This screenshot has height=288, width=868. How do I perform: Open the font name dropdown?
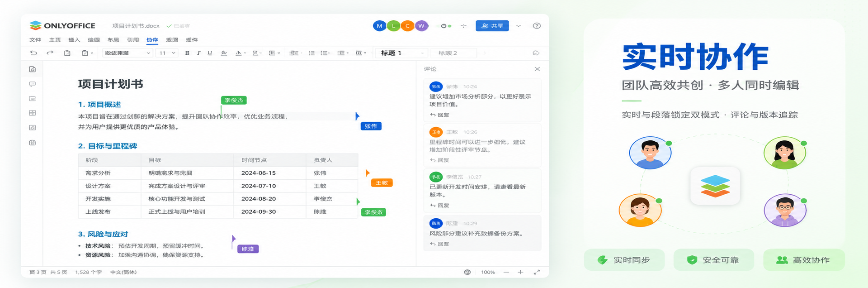(127, 53)
